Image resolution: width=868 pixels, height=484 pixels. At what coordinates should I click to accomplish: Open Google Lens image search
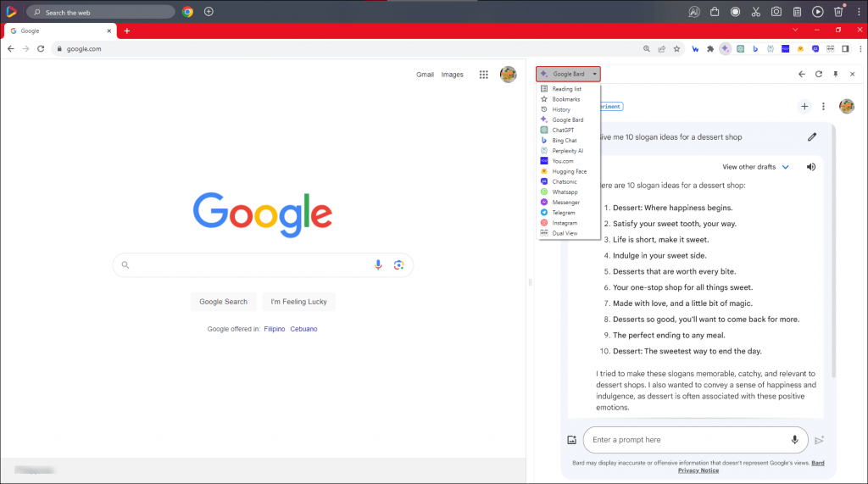click(x=398, y=265)
